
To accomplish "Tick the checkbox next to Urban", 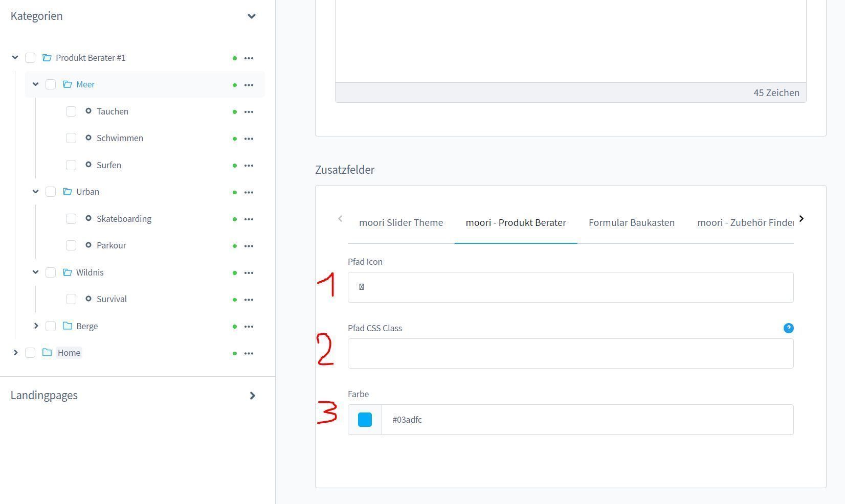I will point(51,192).
